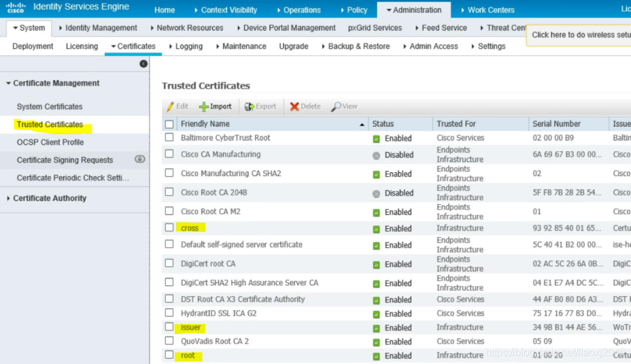Click the green status icon for cross certificate
The height and width of the screenshot is (364, 631).
376,229
